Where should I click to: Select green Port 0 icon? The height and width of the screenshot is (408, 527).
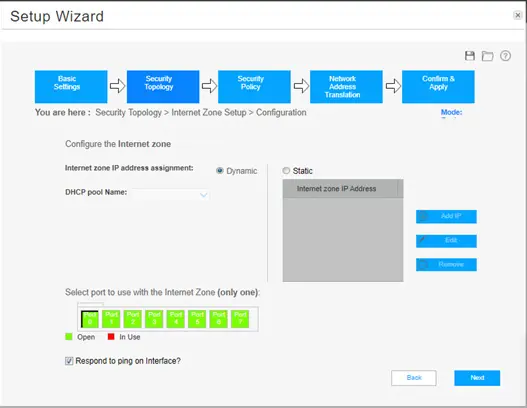(90, 319)
